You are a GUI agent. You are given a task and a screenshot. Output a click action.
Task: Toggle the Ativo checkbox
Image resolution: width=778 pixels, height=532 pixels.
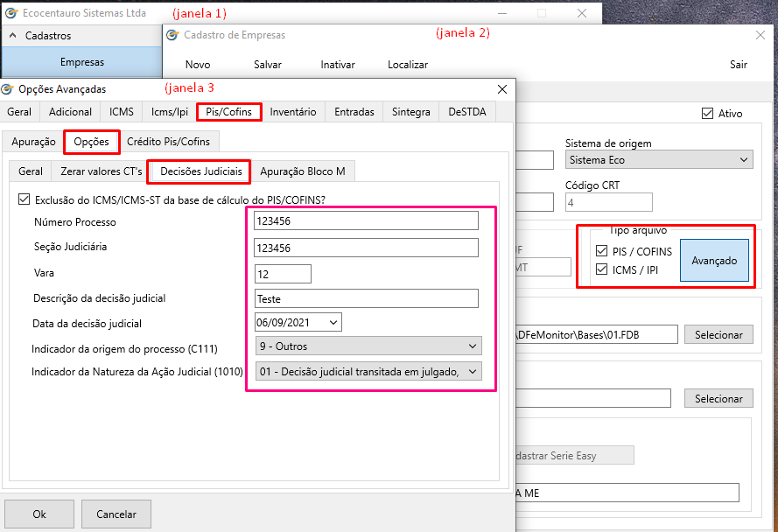point(707,114)
